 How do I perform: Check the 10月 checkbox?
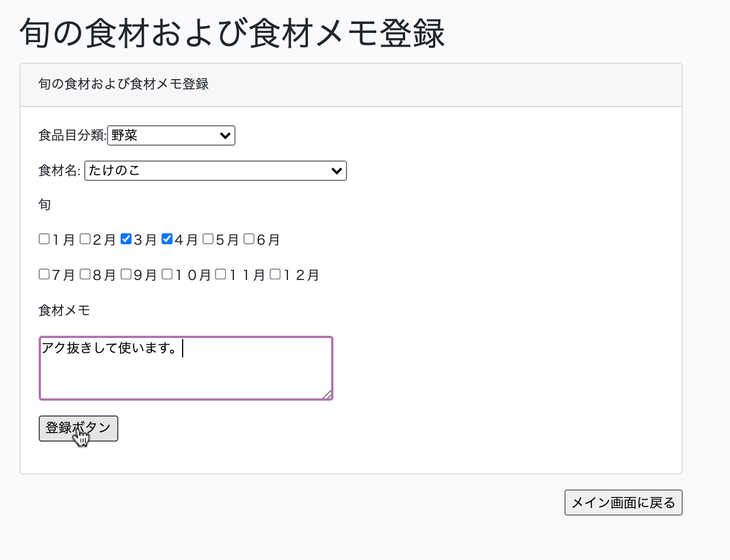tap(167, 274)
